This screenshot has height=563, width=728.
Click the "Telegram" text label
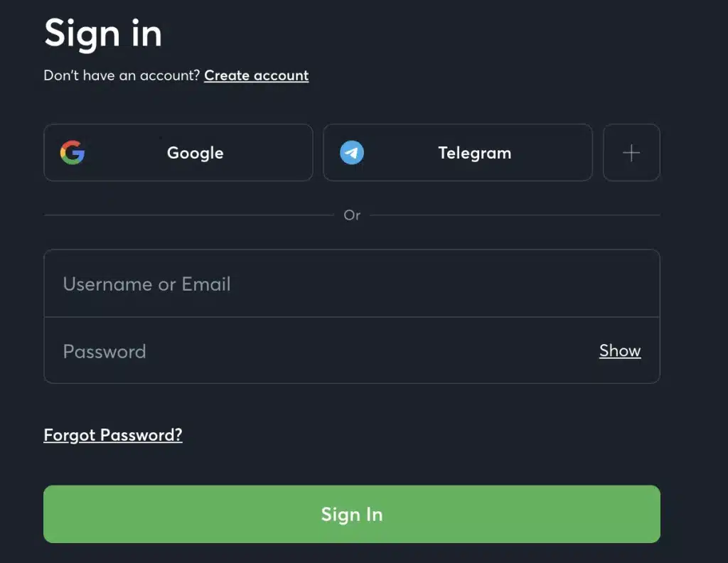pos(474,153)
